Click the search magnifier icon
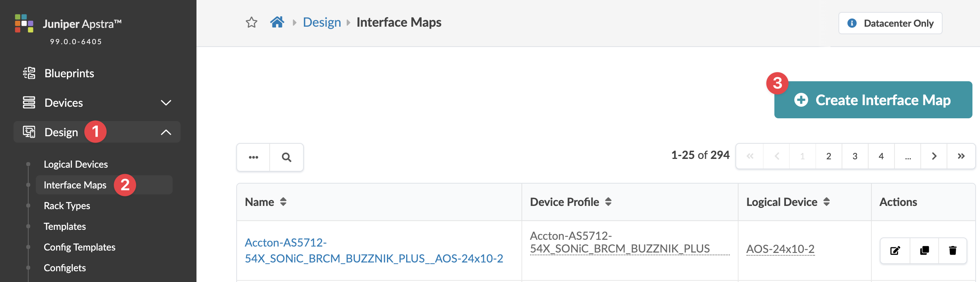Viewport: 980px width, 282px height. tap(286, 157)
